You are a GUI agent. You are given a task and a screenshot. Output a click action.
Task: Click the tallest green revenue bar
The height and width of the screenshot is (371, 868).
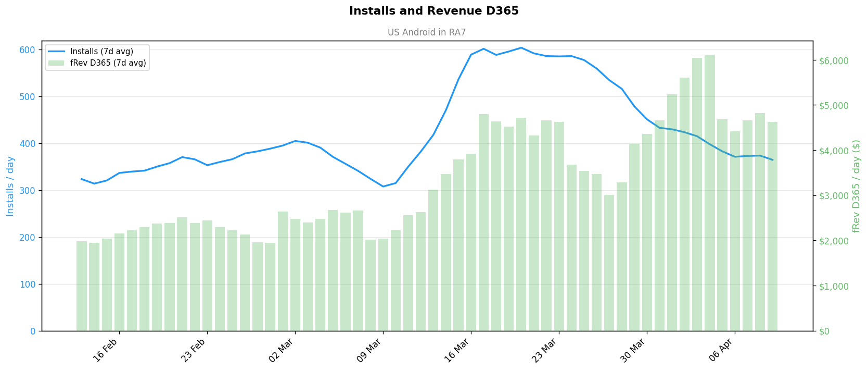[x=710, y=193]
